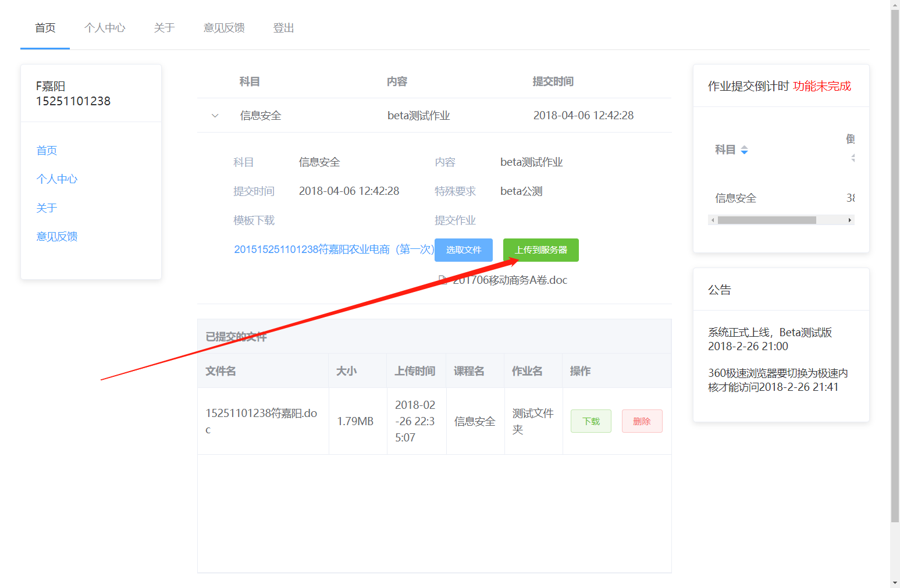The height and width of the screenshot is (588, 900).
Task: Select the 登出 tab to log out
Action: 283,28
